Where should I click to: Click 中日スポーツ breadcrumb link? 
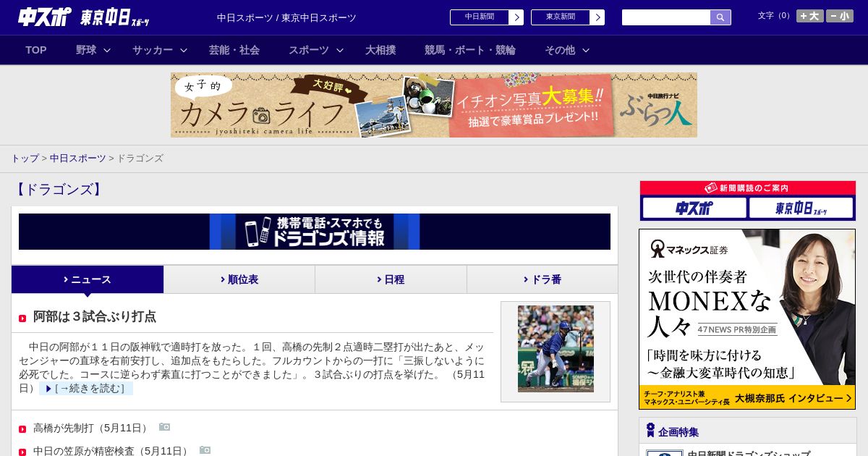78,158
